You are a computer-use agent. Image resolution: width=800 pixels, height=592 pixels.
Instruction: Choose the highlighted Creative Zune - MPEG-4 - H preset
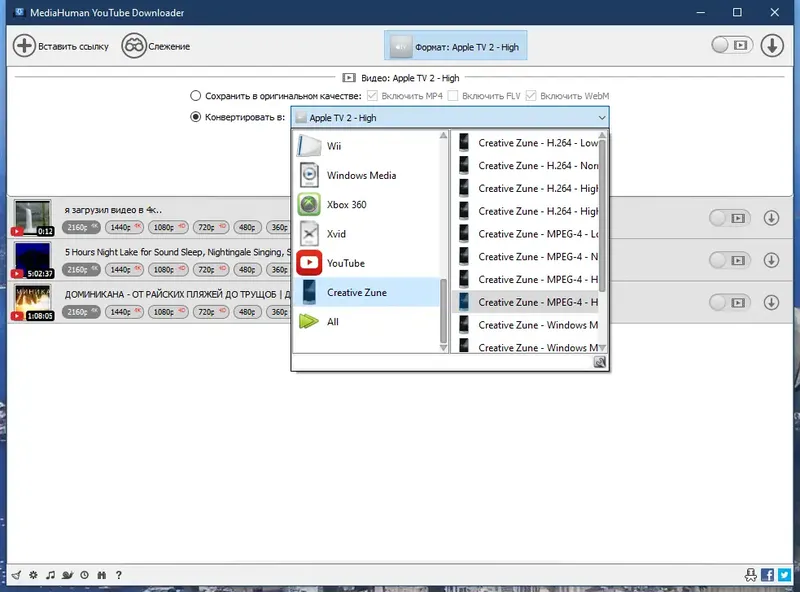pos(526,302)
